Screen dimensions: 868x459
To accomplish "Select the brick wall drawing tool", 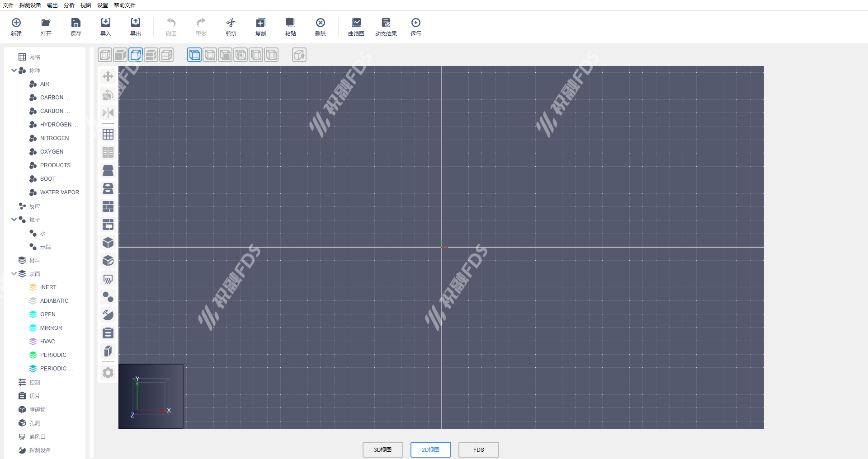I will coord(108,206).
